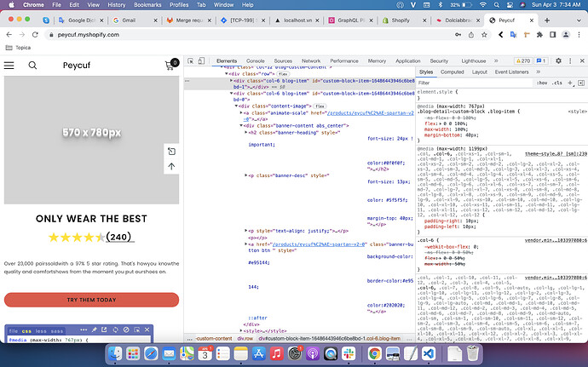
Task: Click the recently viewed icon above the up arrow
Action: (171, 152)
